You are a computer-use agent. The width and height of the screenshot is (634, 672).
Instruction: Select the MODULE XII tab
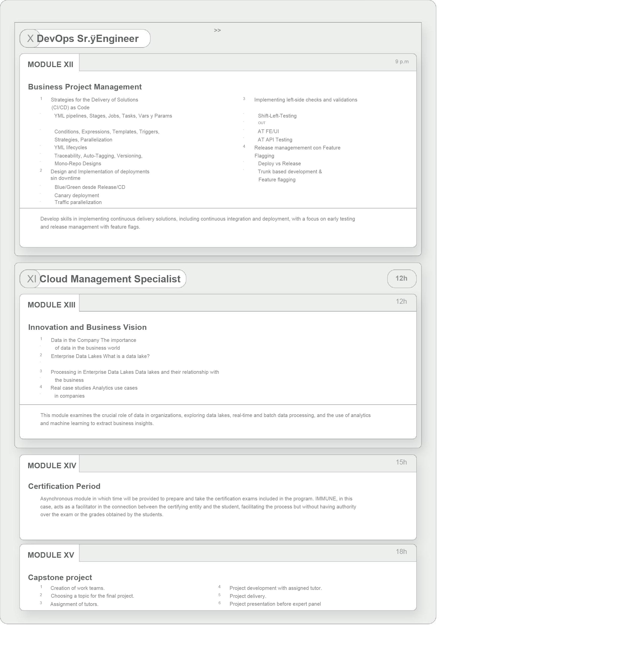click(x=50, y=65)
